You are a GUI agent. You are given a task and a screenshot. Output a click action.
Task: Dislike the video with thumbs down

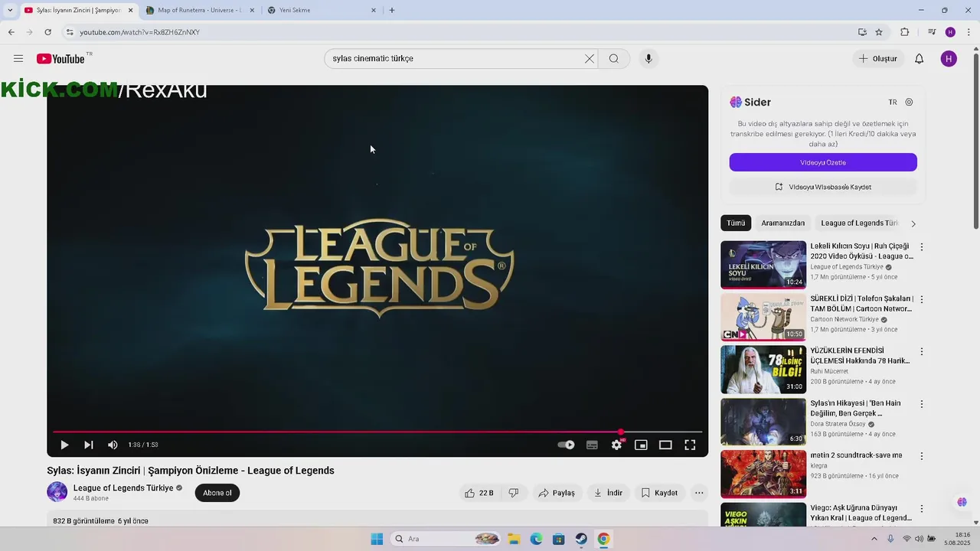pyautogui.click(x=514, y=493)
